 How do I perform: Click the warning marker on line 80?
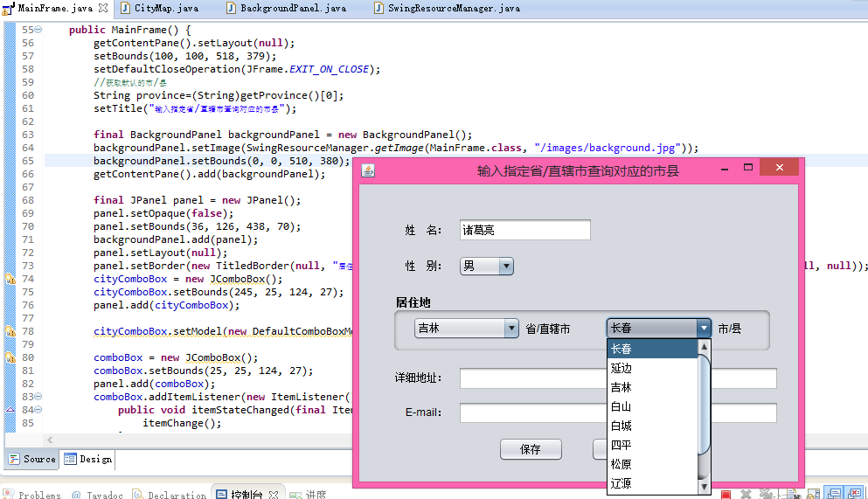[x=10, y=357]
